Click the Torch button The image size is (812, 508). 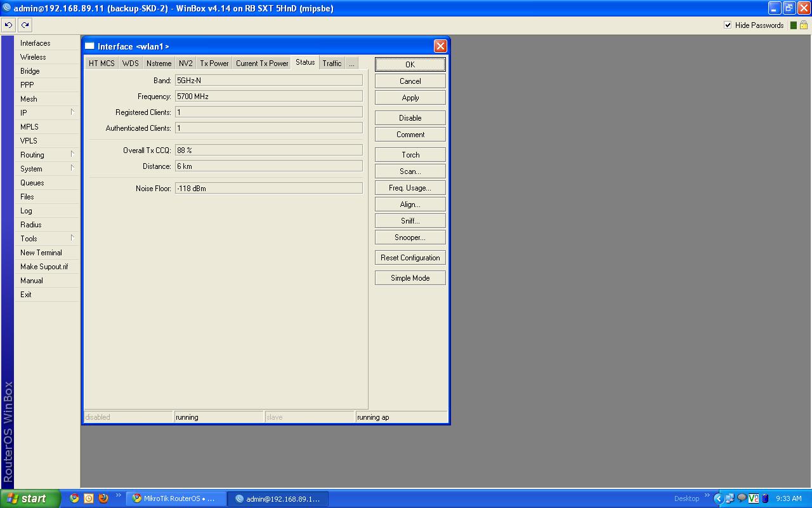pos(410,155)
